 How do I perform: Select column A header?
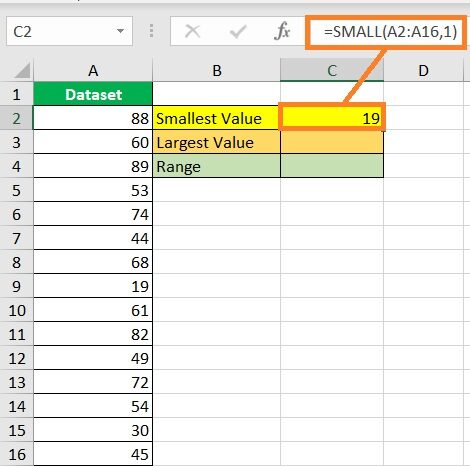pos(93,70)
